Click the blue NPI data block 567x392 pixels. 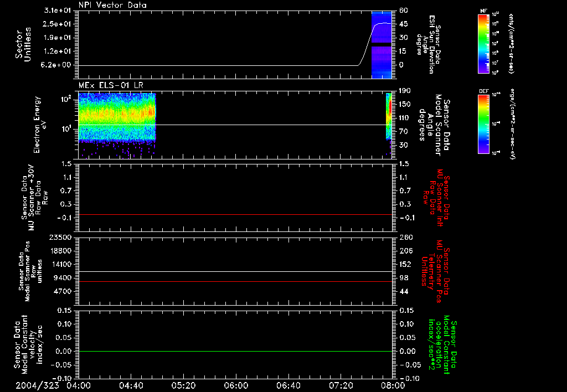coord(382,45)
